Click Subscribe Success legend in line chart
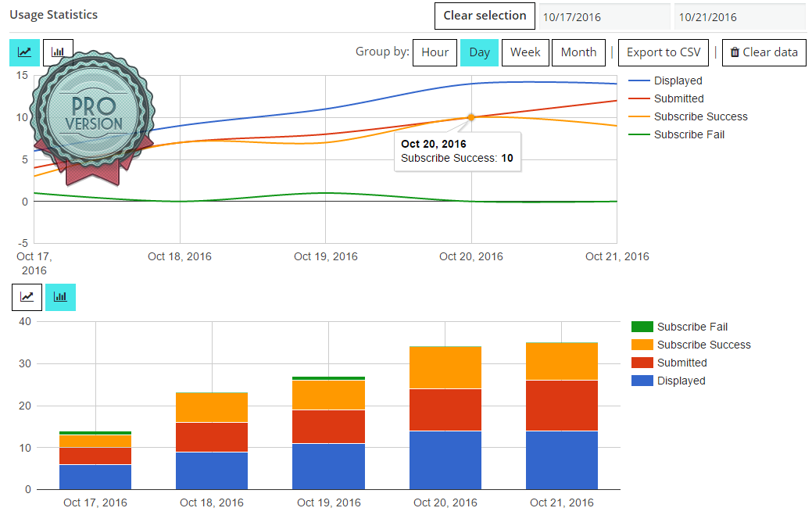 [x=700, y=116]
